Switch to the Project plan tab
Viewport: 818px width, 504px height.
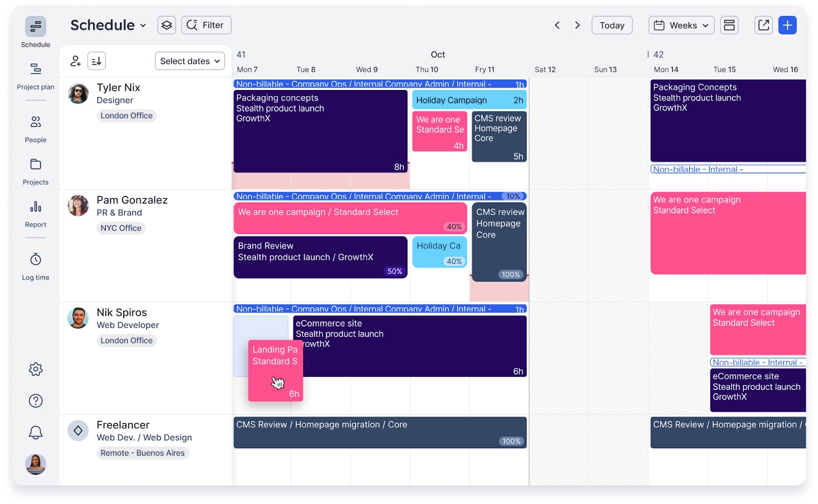[x=36, y=75]
